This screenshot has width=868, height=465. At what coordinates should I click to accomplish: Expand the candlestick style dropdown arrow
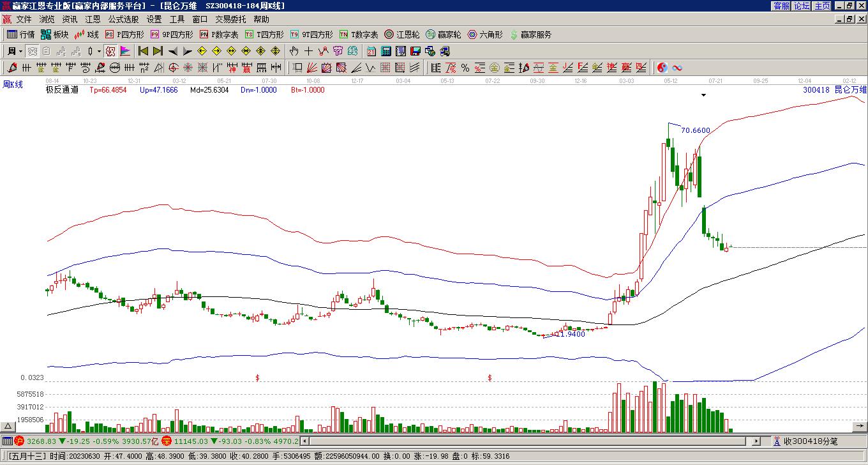tap(99, 51)
